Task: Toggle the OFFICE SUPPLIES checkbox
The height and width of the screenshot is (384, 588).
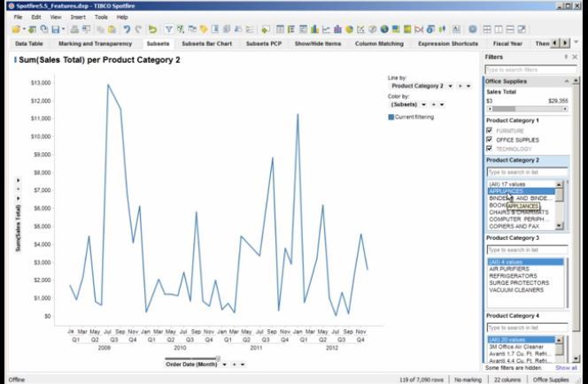Action: tap(490, 139)
